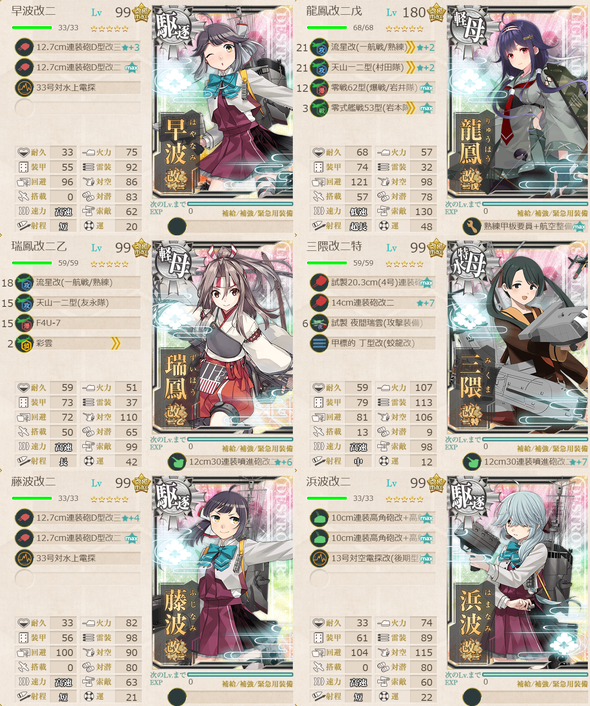590x706 pixels.
Task: Click the 早波 ship card illustration
Action: tap(222, 102)
